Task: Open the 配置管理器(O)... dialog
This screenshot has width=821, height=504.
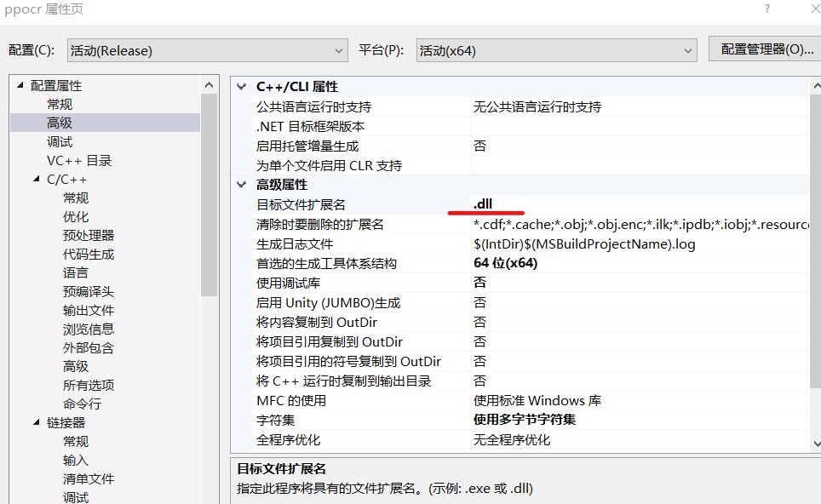Action: (x=764, y=49)
